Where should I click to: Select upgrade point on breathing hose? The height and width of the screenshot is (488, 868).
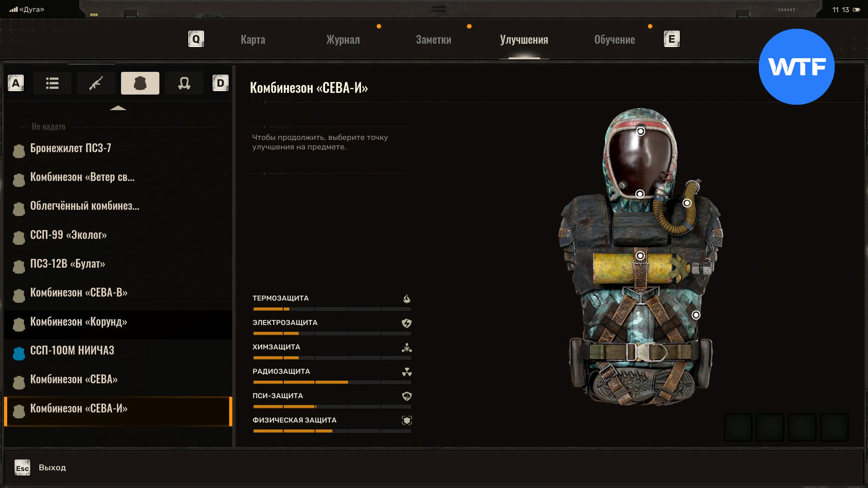(x=687, y=203)
